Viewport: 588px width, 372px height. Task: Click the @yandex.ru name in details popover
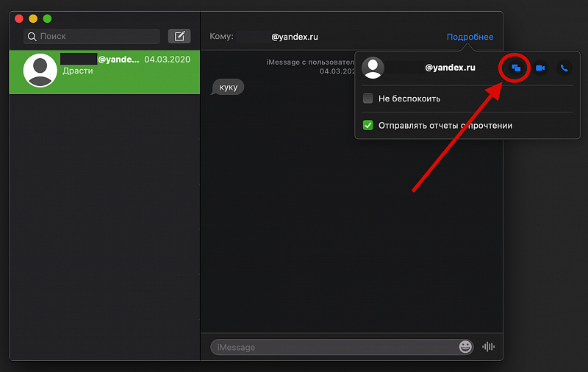tap(450, 68)
